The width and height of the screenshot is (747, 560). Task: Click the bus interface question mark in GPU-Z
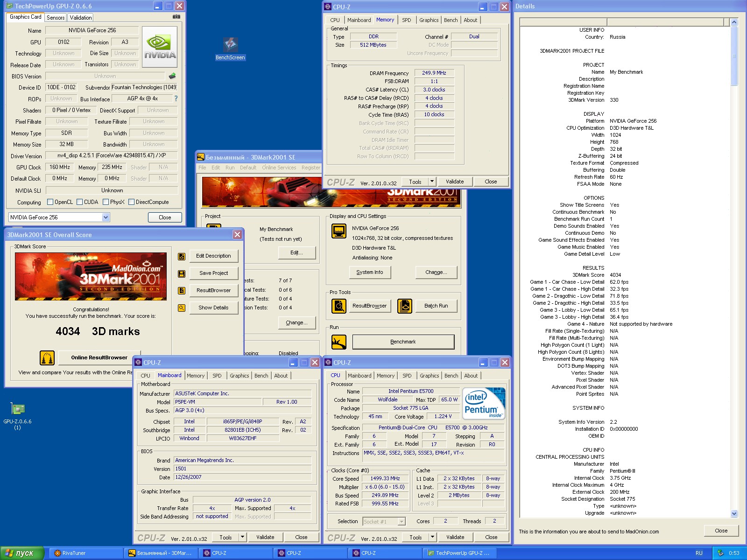point(176,98)
